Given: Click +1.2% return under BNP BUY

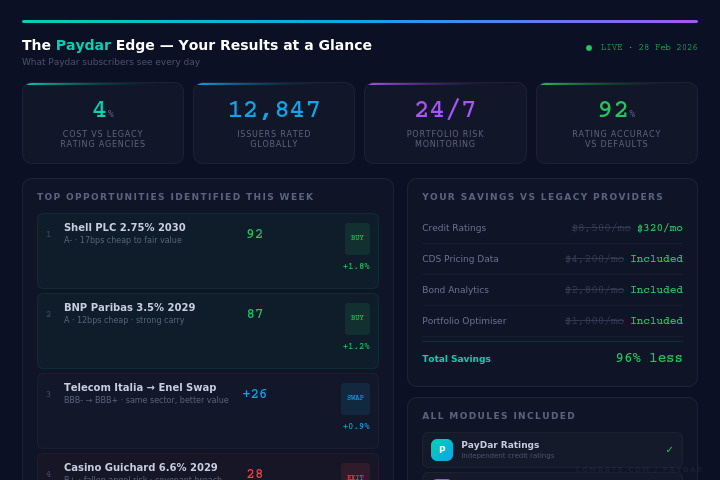Looking at the screenshot, I should click(x=356, y=346).
